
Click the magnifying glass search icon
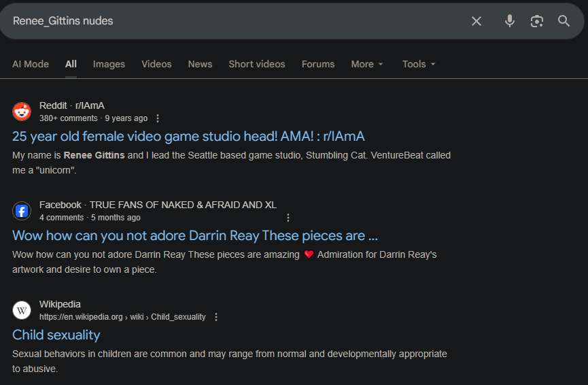pos(564,21)
